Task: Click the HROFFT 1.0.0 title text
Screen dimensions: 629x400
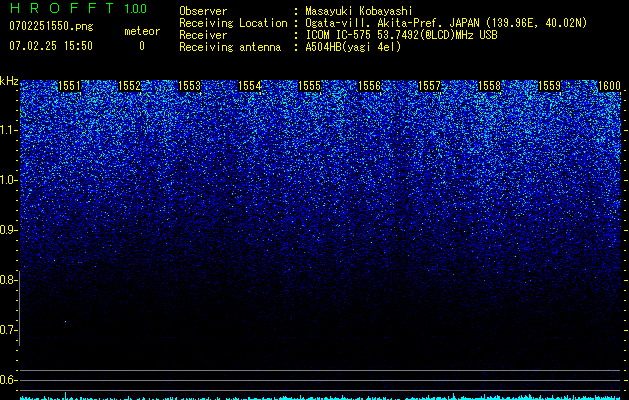Action: click(x=78, y=8)
